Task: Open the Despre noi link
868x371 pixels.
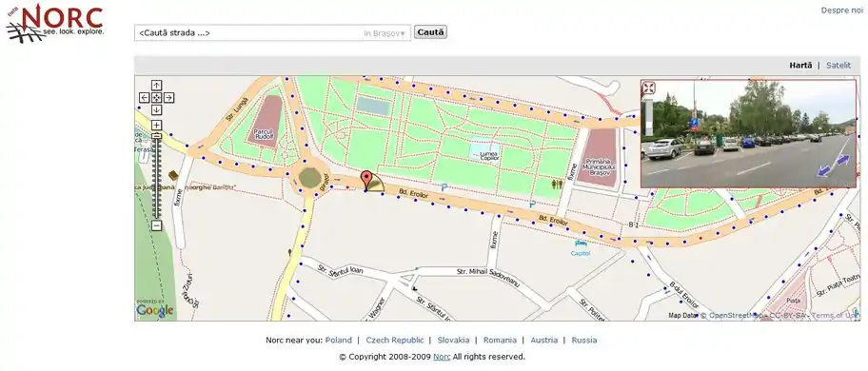Action: [x=841, y=10]
